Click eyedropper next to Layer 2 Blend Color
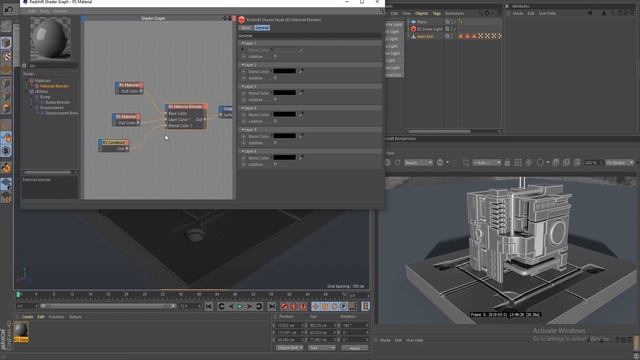 (301, 71)
